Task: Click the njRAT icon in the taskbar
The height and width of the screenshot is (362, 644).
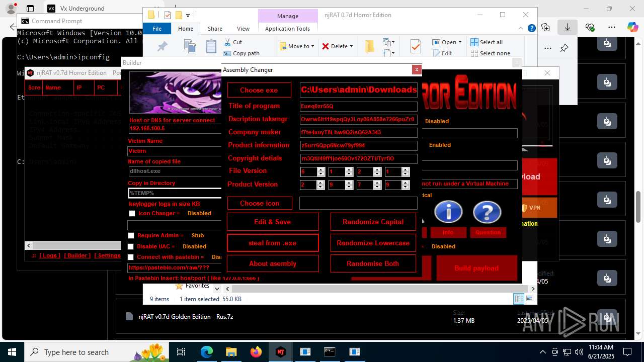Action: tap(281, 352)
